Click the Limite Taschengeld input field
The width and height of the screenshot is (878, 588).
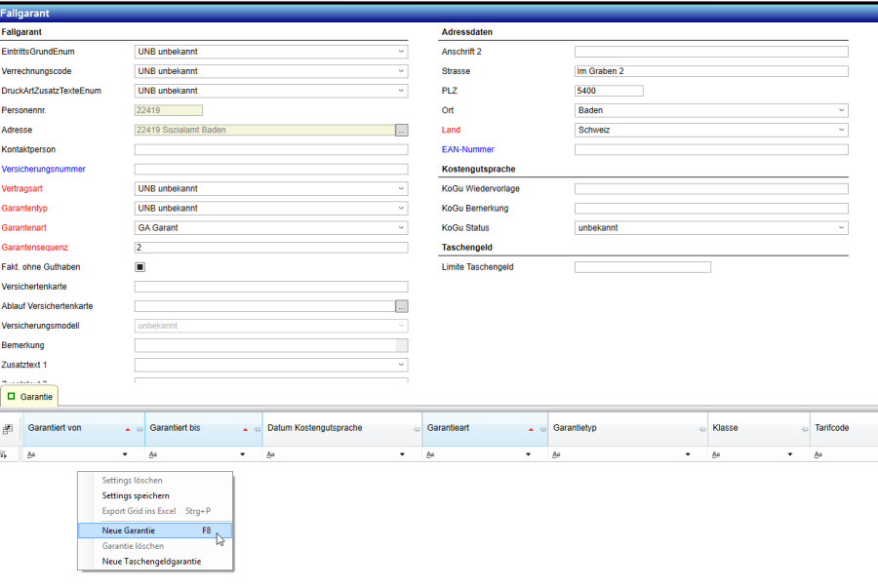(x=642, y=267)
